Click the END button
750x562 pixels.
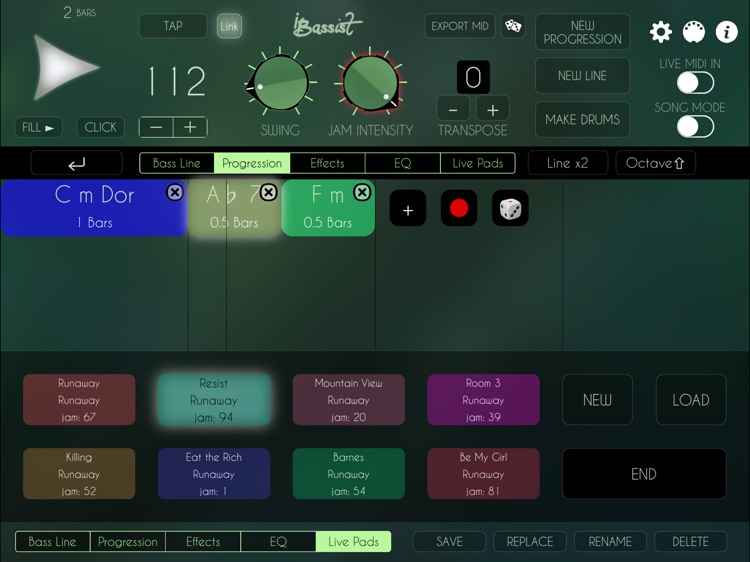tap(644, 474)
